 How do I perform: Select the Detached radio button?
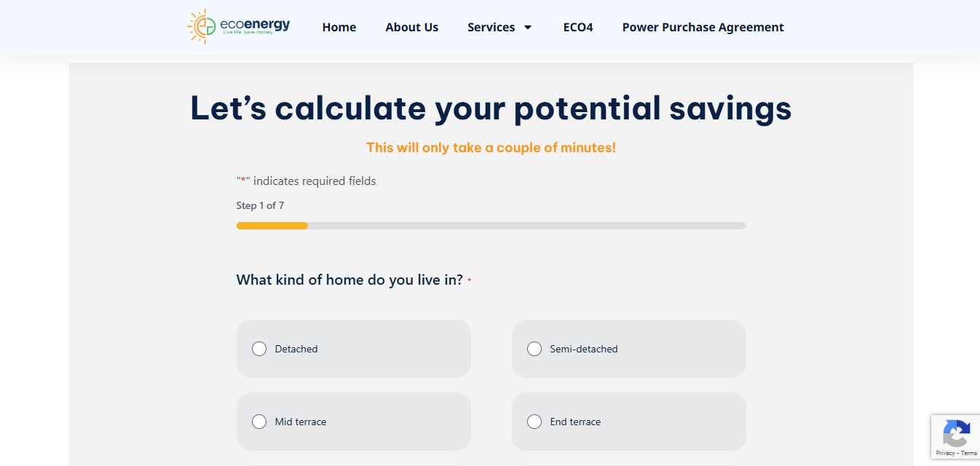click(x=259, y=349)
